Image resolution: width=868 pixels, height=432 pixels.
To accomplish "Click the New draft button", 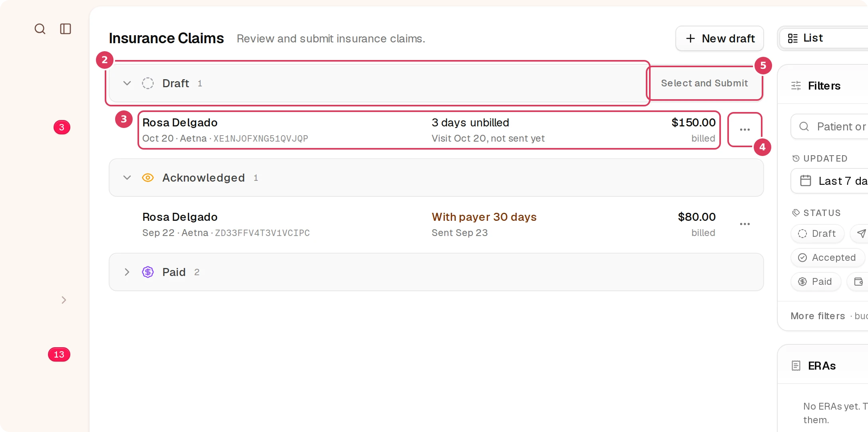I will pyautogui.click(x=719, y=38).
